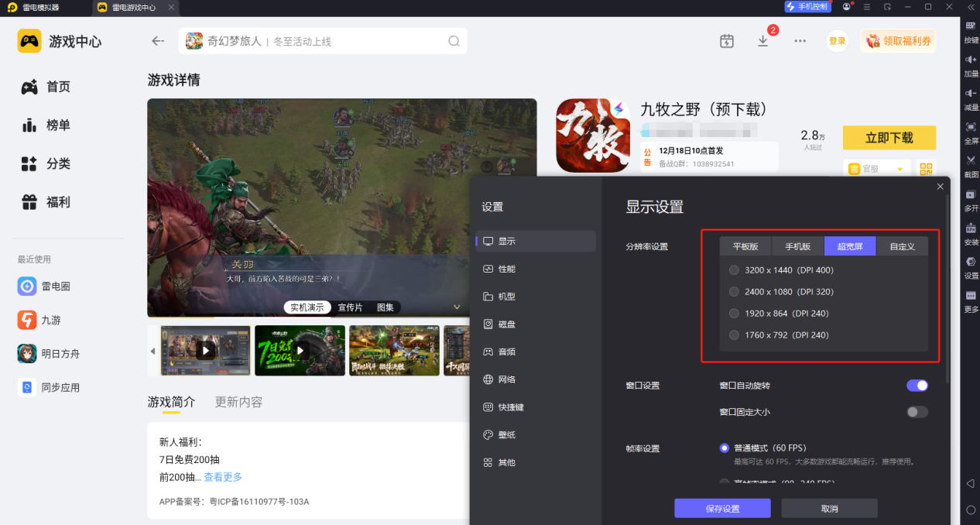
Task: Open 机型 settings category
Action: (536, 297)
